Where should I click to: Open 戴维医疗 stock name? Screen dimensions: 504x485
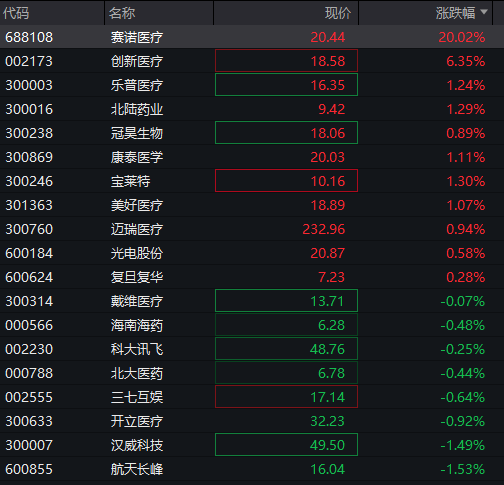[x=137, y=301]
